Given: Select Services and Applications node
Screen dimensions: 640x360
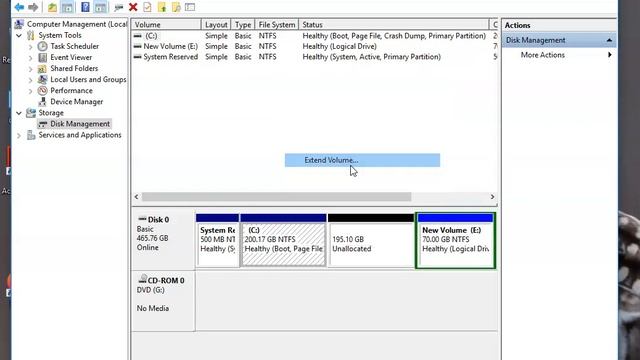Looking at the screenshot, I should point(80,135).
